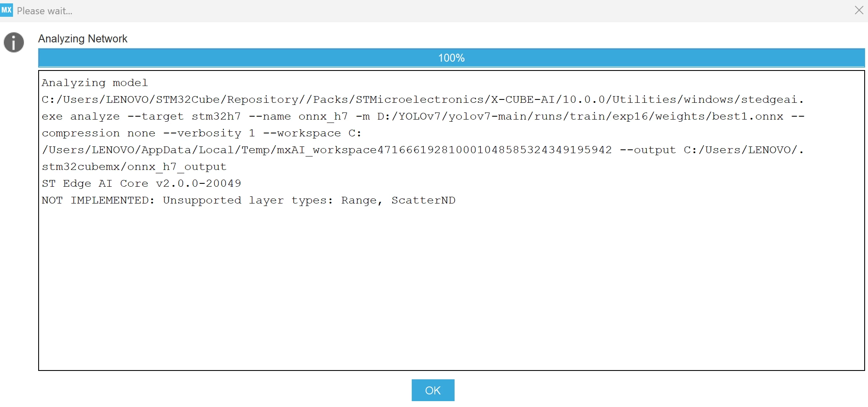This screenshot has height=407, width=868.
Task: Click the 'Analyzing Network' heading
Action: click(x=83, y=39)
